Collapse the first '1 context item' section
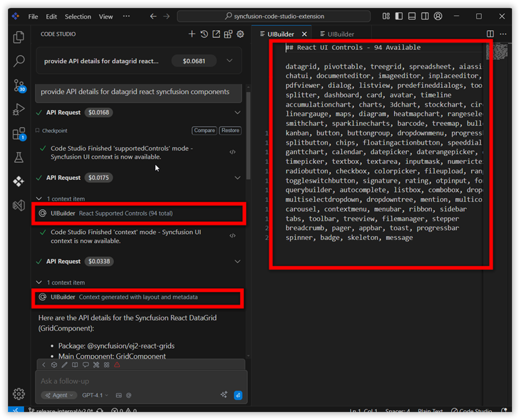 pyautogui.click(x=41, y=199)
